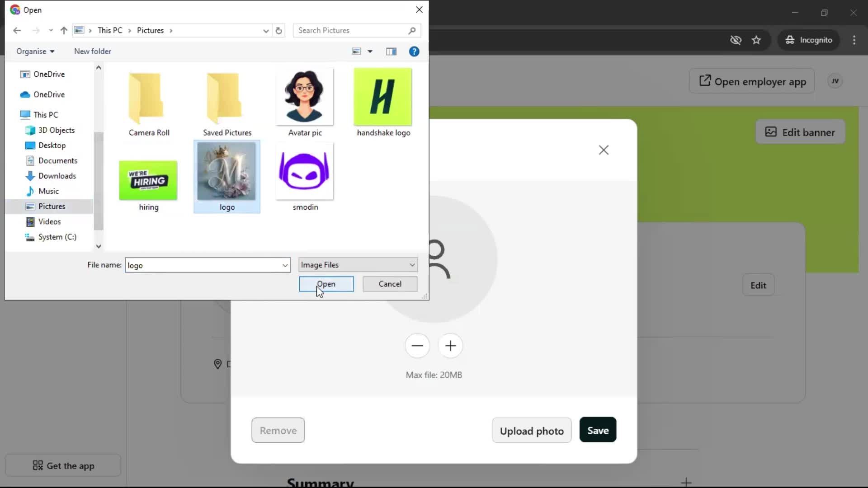Select the handshake logo image
This screenshot has height=488, width=868.
click(383, 103)
